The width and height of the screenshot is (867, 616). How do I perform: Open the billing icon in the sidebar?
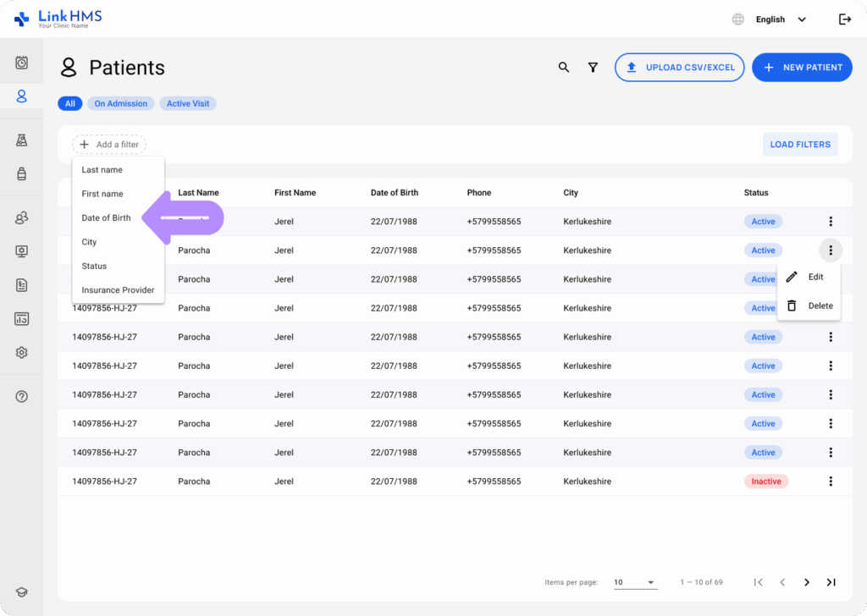pos(23,285)
